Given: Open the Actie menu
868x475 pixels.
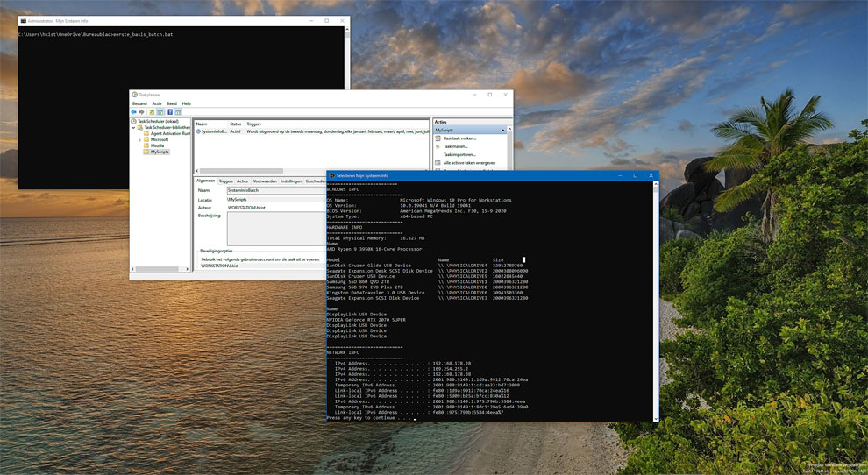Looking at the screenshot, I should click(x=157, y=103).
